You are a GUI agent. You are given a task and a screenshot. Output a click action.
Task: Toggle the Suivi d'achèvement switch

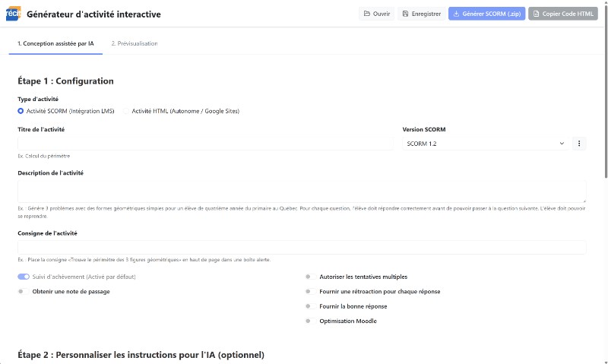(x=24, y=277)
